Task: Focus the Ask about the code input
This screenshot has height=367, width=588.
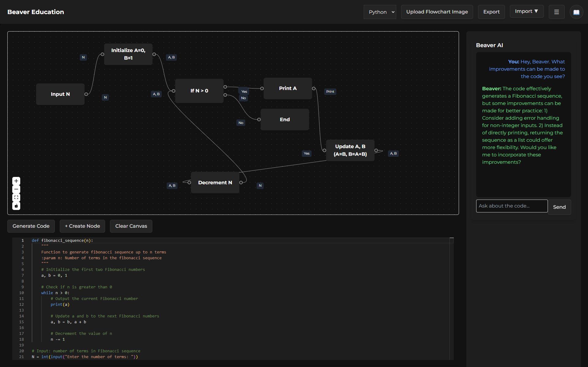Action: pyautogui.click(x=512, y=206)
